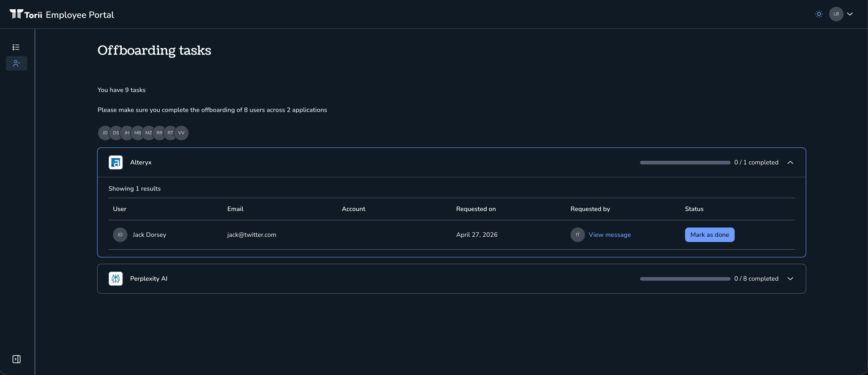Select the offboarding user-minus sidebar icon
Screen dimensions: 868x375
pyautogui.click(x=16, y=63)
